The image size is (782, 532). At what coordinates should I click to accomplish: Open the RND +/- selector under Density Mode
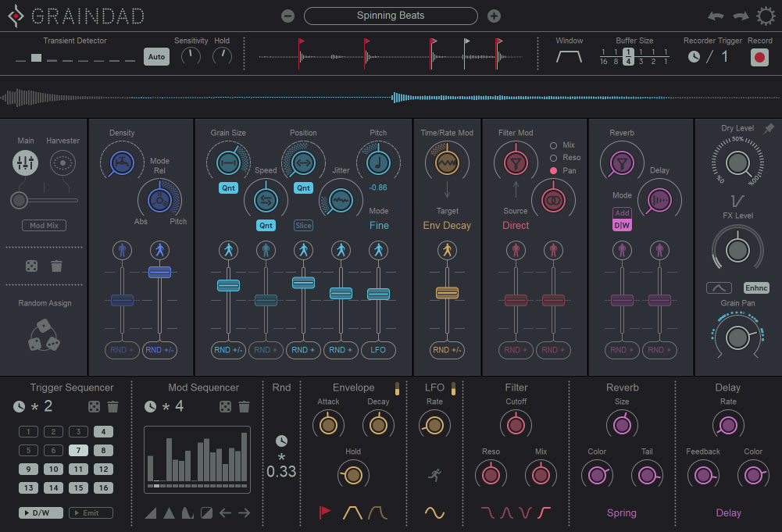point(159,350)
